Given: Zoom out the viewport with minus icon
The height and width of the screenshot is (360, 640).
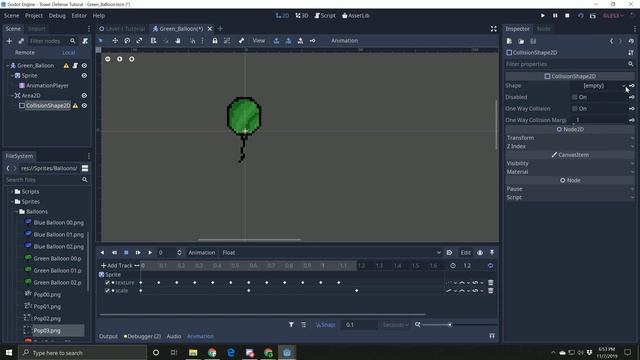Looking at the screenshot, I should pos(107,59).
